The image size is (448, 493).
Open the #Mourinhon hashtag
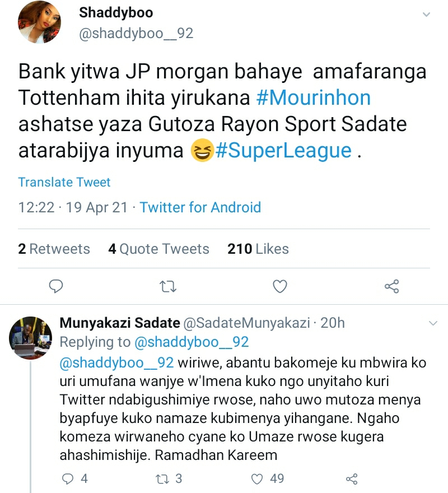[314, 98]
